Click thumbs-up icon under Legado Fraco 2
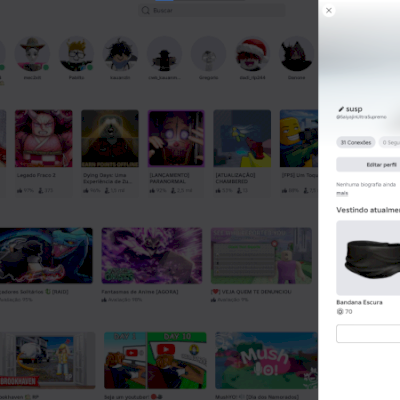The width and height of the screenshot is (400, 400). pyautogui.click(x=19, y=190)
